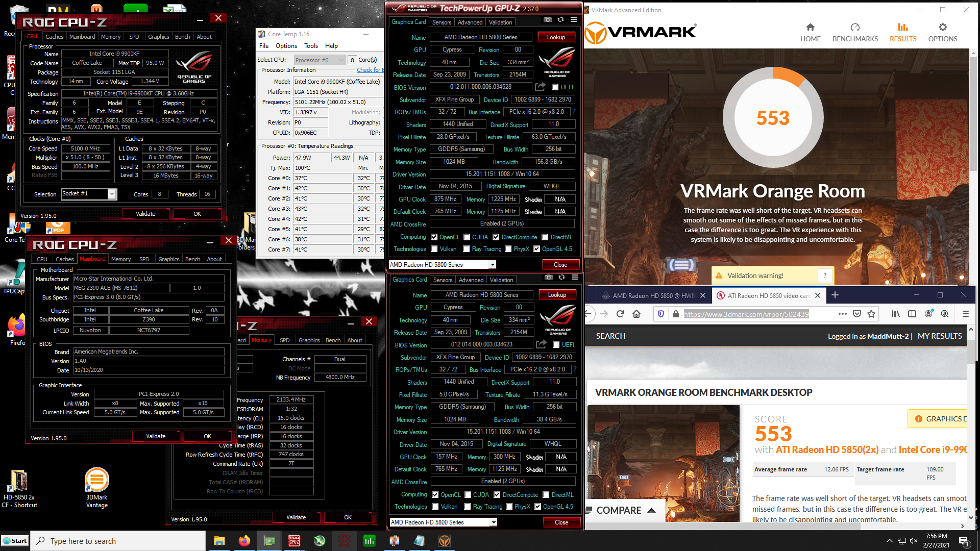Screen dimensions: 980x551
Task: Open the Socket #1 selection dropdown in CPU-Z
Action: tap(89, 194)
